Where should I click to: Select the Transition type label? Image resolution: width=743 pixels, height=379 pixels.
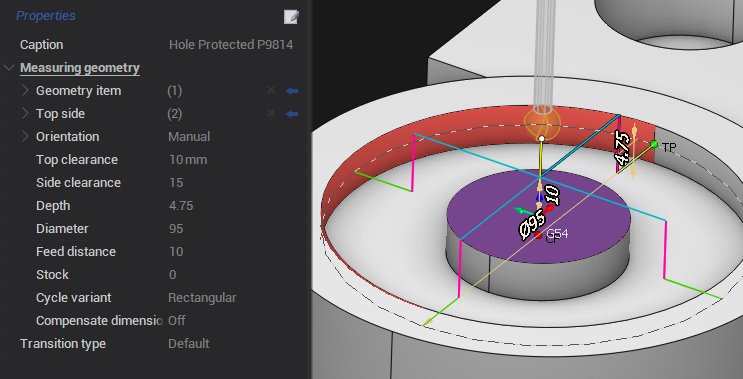(x=63, y=343)
